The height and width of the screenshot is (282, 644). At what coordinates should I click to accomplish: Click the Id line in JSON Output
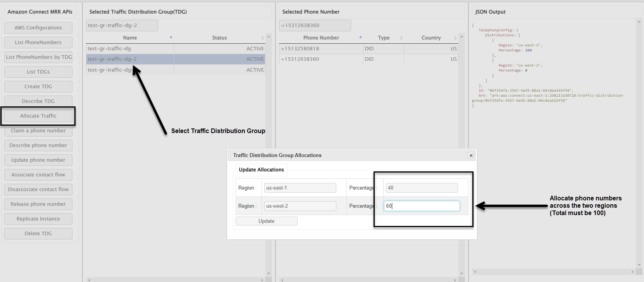click(x=526, y=91)
